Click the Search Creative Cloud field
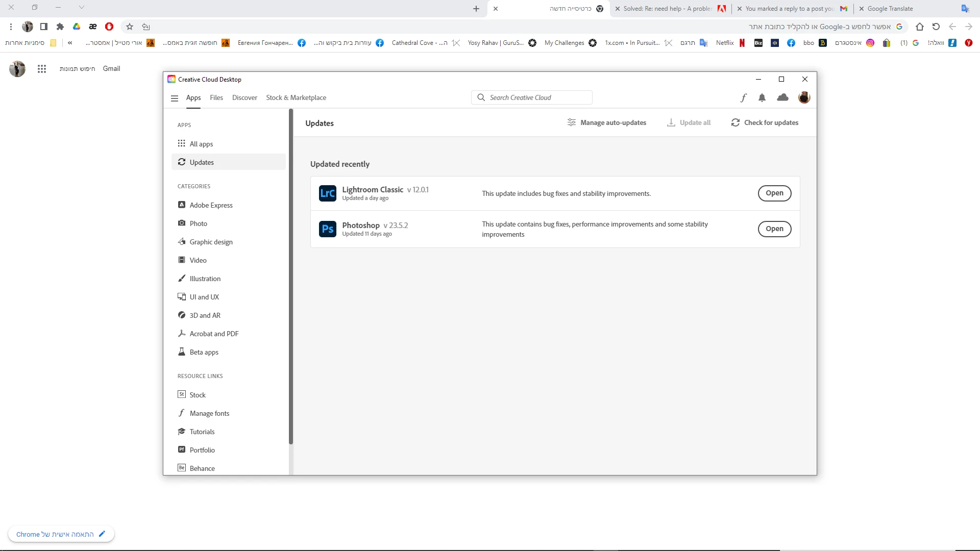This screenshot has height=551, width=980. point(531,97)
